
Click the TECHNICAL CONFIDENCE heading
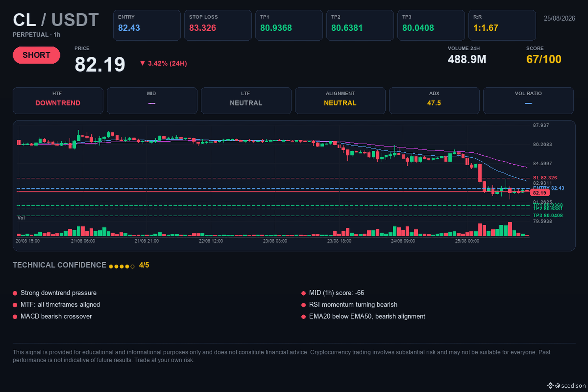pyautogui.click(x=60, y=265)
